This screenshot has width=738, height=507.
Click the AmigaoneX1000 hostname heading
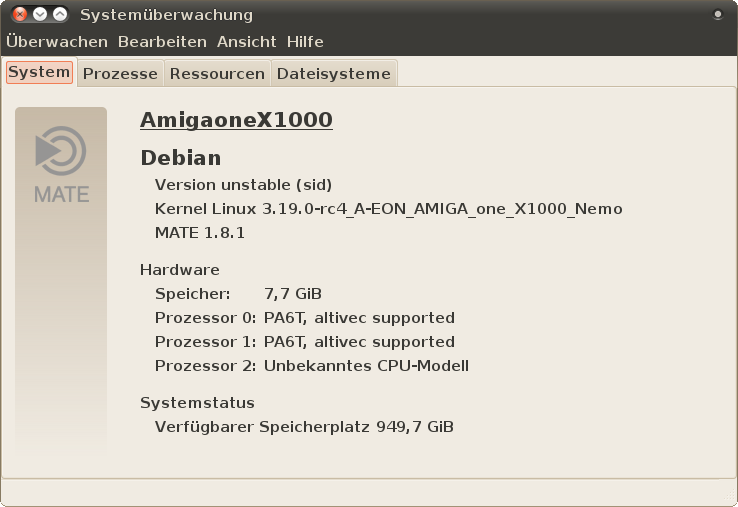pyautogui.click(x=236, y=120)
